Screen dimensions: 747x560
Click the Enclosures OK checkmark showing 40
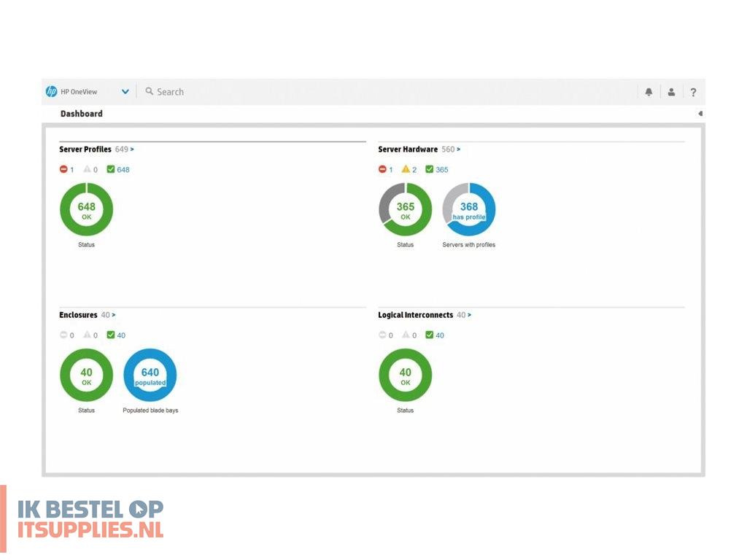click(x=111, y=335)
